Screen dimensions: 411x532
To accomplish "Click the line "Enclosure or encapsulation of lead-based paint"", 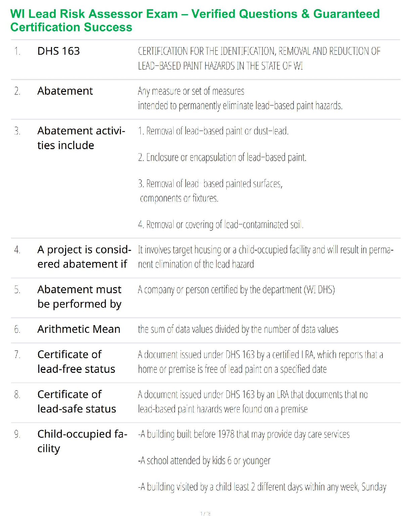I will tap(222, 158).
